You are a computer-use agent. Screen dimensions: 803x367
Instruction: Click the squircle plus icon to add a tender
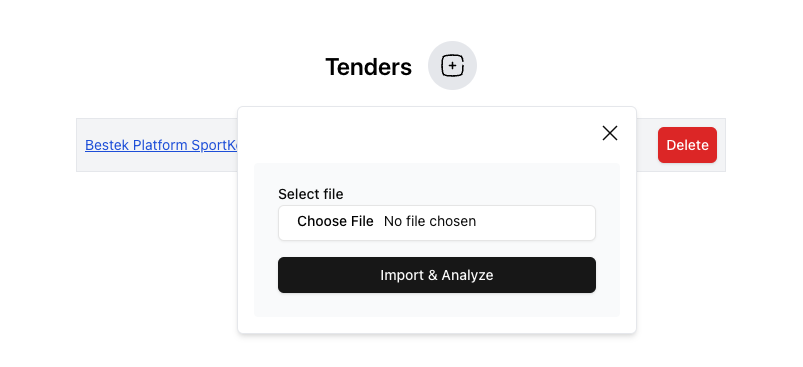click(x=452, y=66)
